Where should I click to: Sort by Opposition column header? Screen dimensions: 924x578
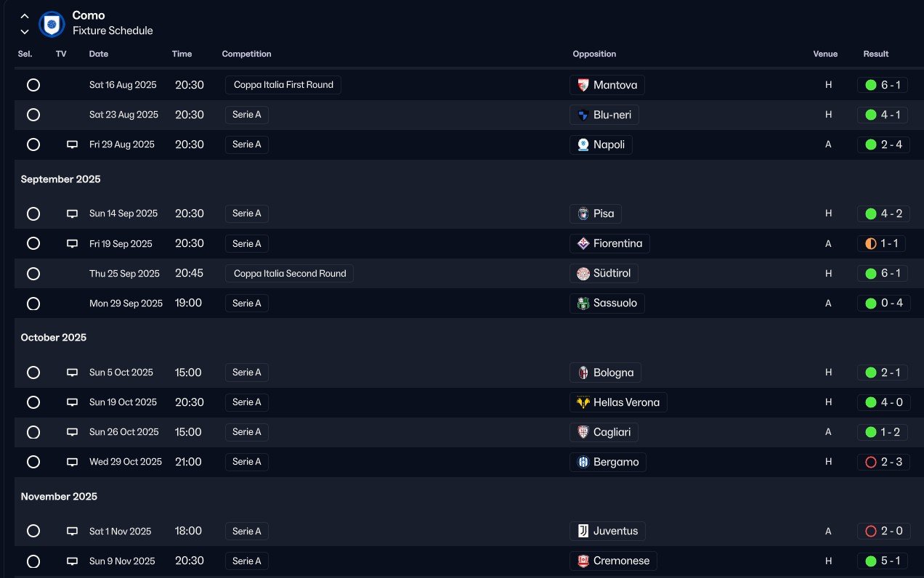594,54
